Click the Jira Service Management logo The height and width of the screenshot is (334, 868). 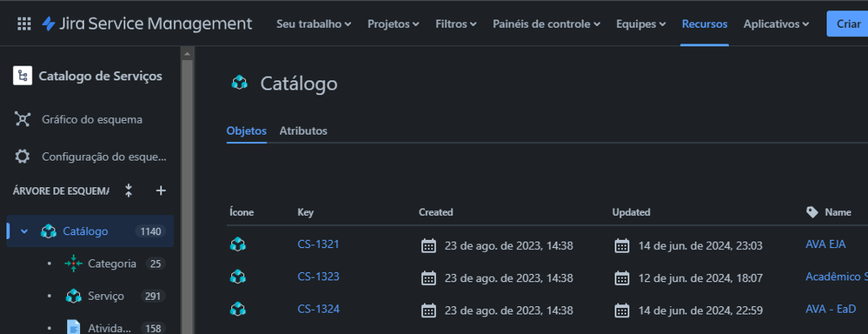point(147,23)
